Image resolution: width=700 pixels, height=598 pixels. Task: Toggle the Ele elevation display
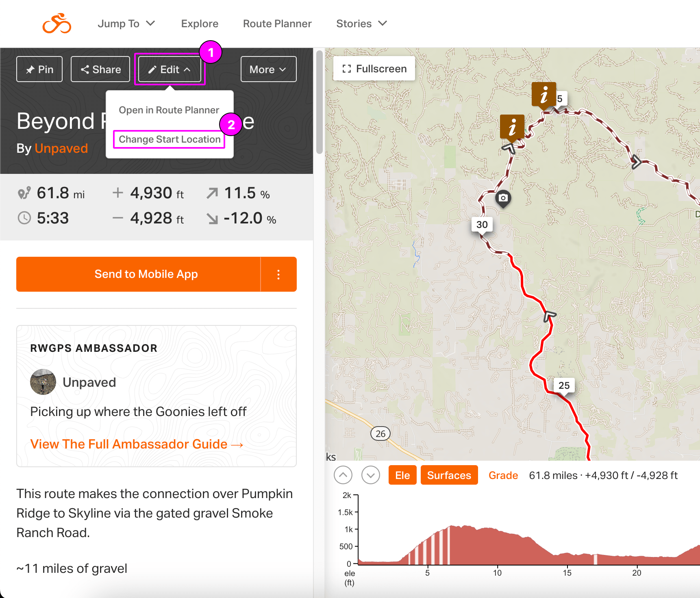point(402,475)
